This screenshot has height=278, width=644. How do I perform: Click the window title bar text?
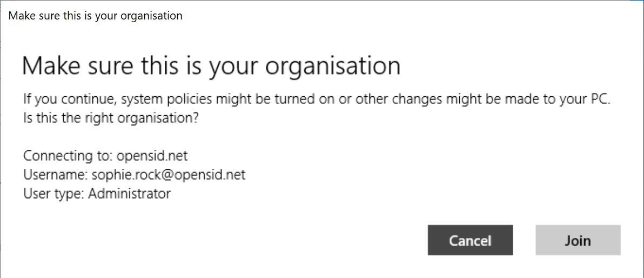coord(96,16)
